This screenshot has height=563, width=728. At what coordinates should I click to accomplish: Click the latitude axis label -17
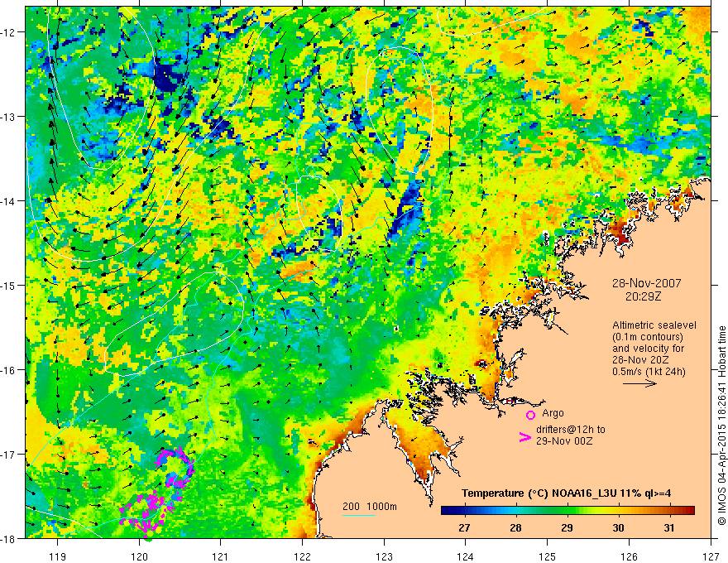(9, 455)
